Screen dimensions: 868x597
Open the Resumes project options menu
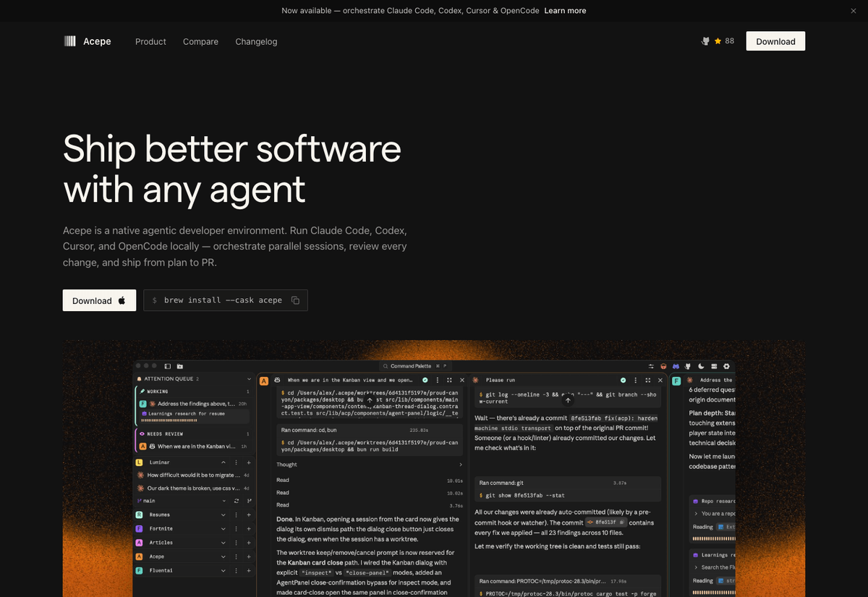tap(236, 515)
